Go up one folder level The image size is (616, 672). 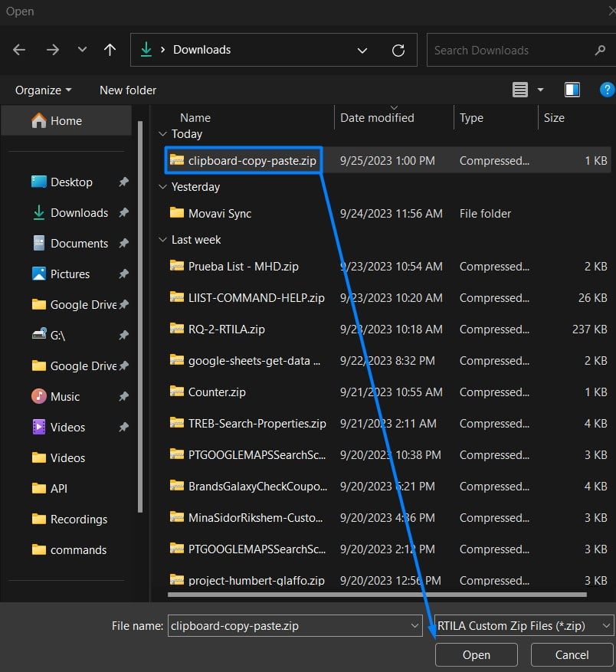pyautogui.click(x=110, y=50)
